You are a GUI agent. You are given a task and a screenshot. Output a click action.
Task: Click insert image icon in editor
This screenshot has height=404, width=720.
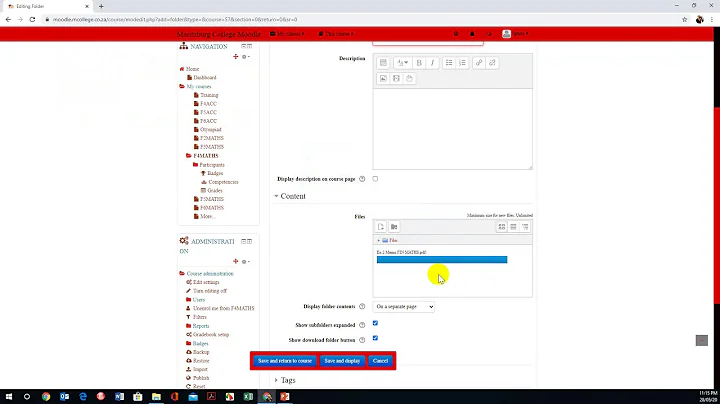(383, 79)
